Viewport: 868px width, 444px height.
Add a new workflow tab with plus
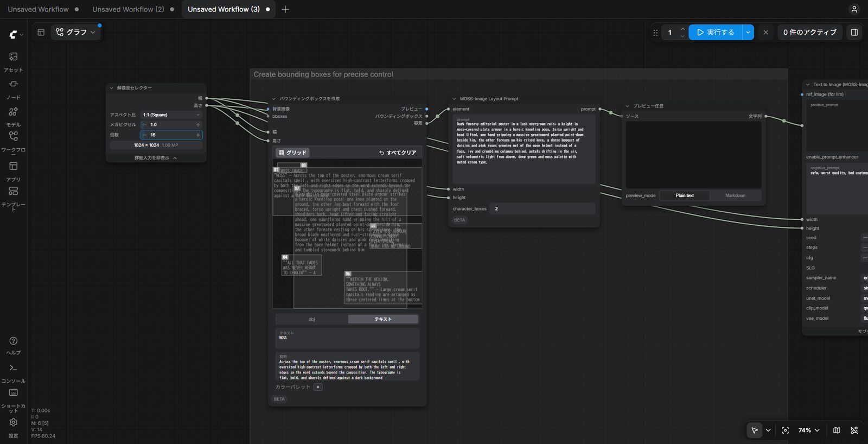[x=285, y=9]
